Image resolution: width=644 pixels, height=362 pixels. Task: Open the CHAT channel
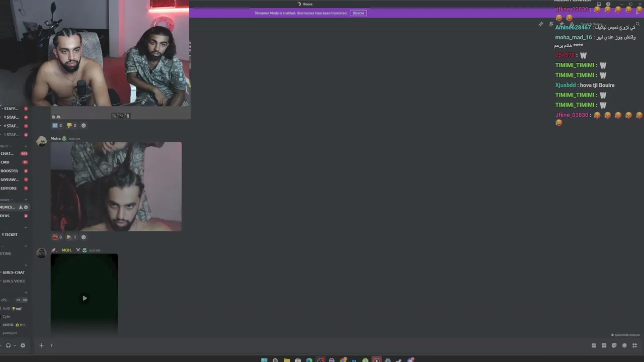coord(14,153)
